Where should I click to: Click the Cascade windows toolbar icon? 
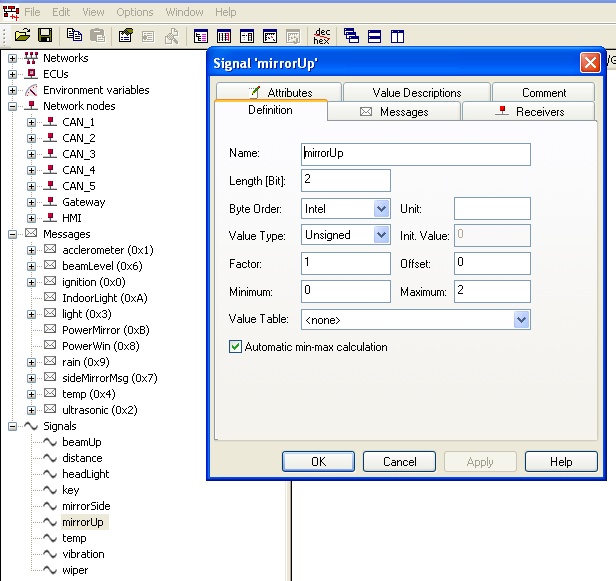(x=351, y=36)
